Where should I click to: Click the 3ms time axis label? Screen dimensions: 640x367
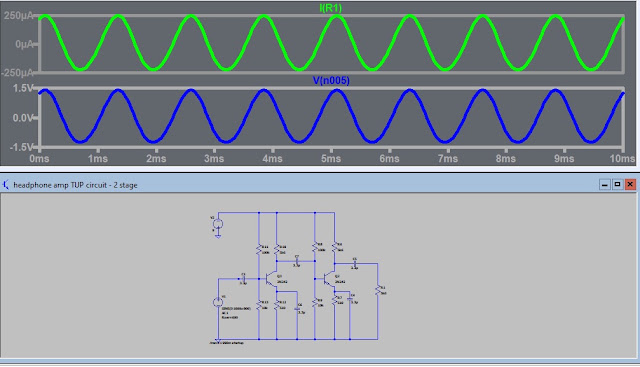coord(214,158)
